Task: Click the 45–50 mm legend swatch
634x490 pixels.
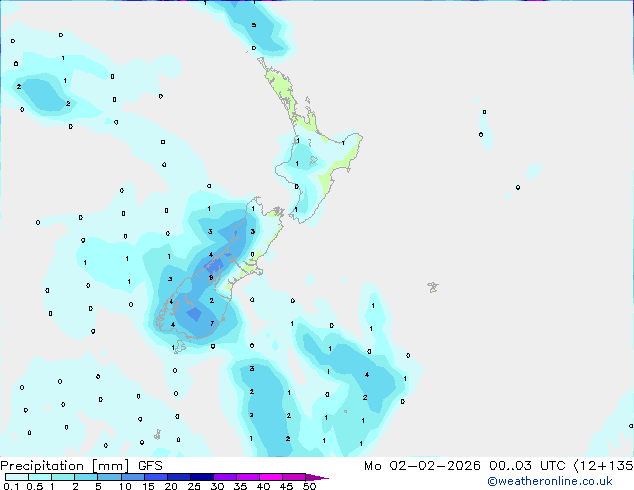Action: click(x=294, y=477)
